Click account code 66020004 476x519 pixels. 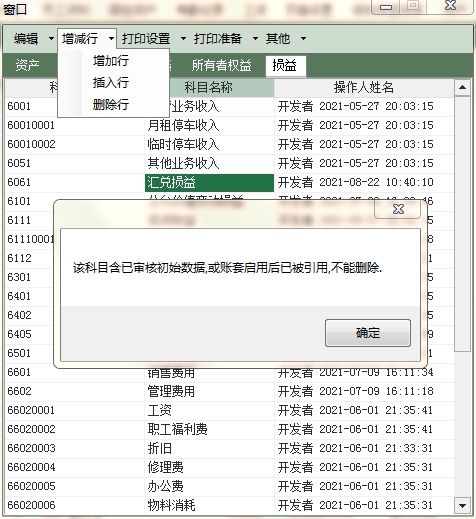coord(31,467)
